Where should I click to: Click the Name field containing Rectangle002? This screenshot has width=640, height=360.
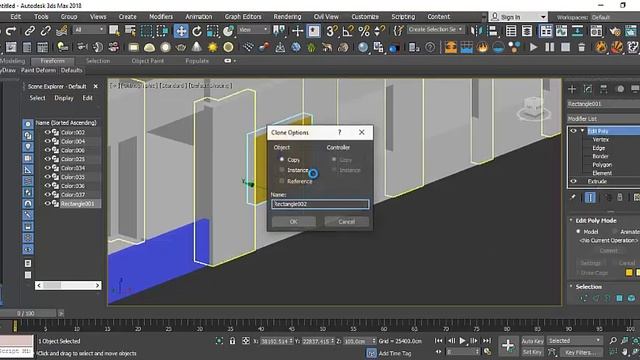pos(320,204)
